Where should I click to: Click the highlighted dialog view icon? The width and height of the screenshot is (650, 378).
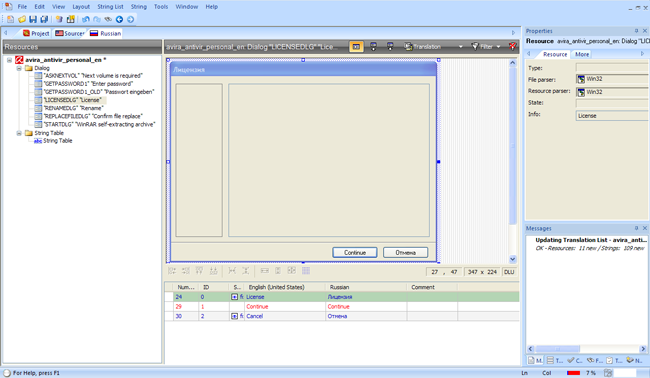tap(356, 46)
